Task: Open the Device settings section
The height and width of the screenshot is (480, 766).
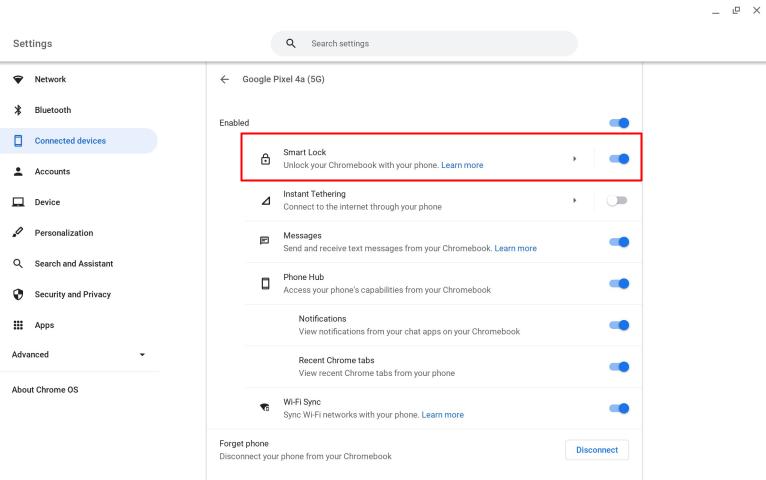Action: (78, 202)
